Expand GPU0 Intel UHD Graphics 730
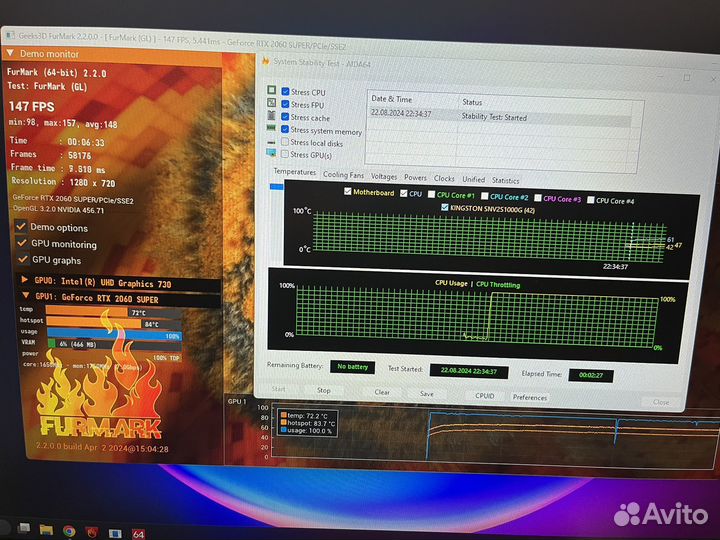This screenshot has width=720, height=540. pos(24,279)
